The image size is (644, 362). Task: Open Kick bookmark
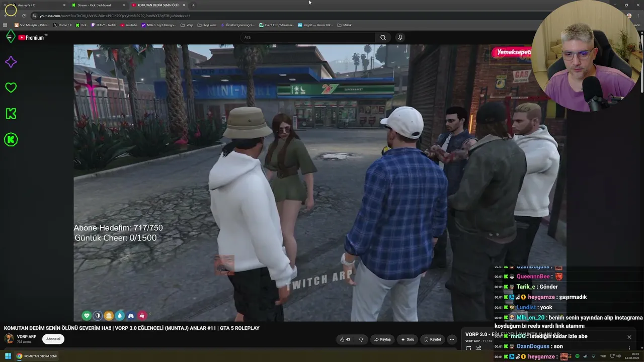[x=82, y=25]
